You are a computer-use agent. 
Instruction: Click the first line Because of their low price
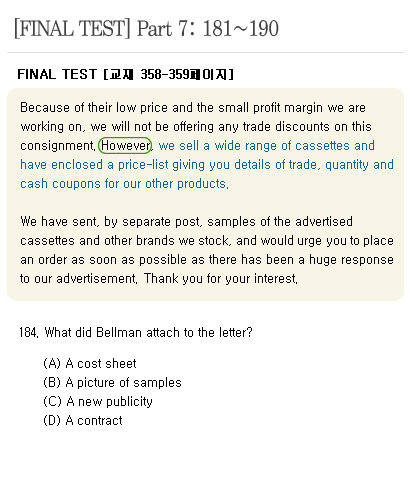pyautogui.click(x=193, y=108)
